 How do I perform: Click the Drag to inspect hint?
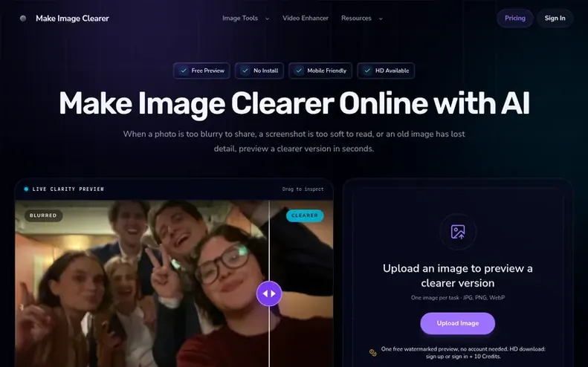(x=303, y=189)
